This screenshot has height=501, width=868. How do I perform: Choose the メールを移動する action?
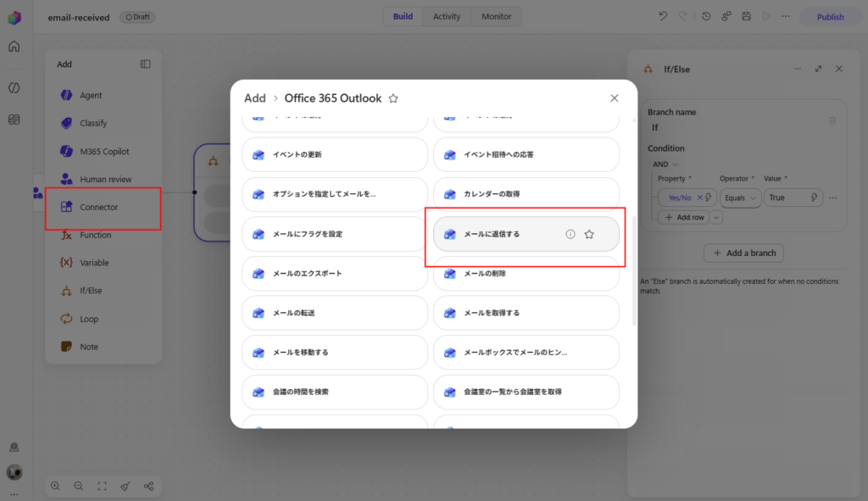click(x=335, y=352)
